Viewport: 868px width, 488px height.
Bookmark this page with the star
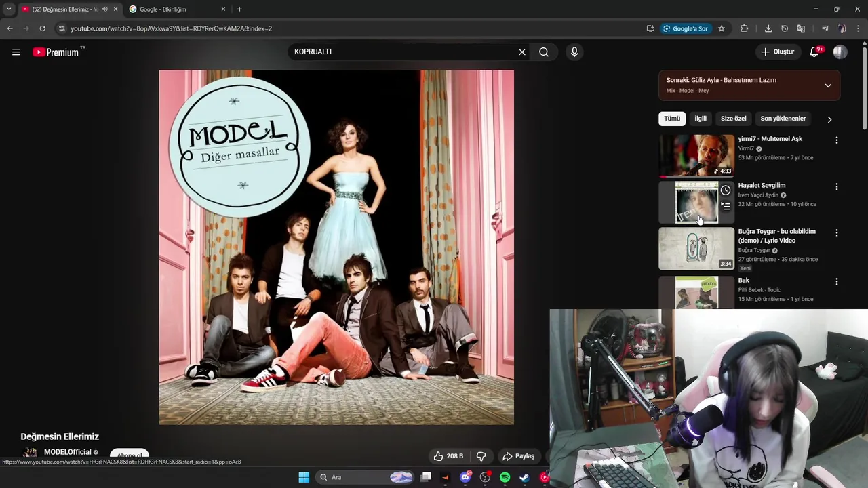(722, 28)
